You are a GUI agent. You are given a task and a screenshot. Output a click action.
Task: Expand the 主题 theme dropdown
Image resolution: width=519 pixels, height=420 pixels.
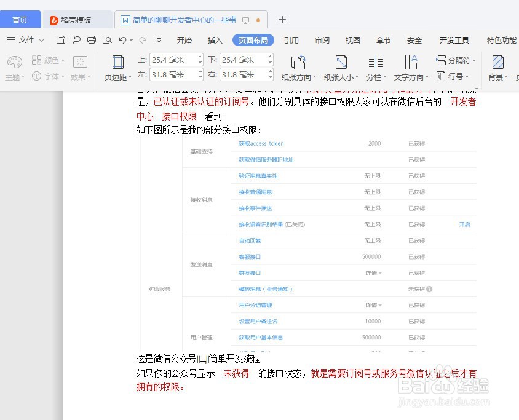pos(14,76)
